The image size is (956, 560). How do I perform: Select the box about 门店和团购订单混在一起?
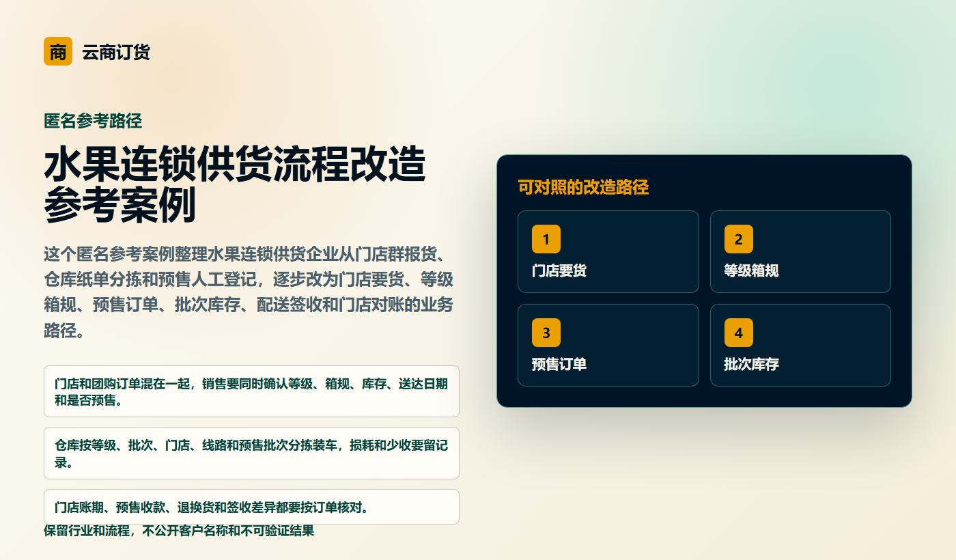point(251,391)
